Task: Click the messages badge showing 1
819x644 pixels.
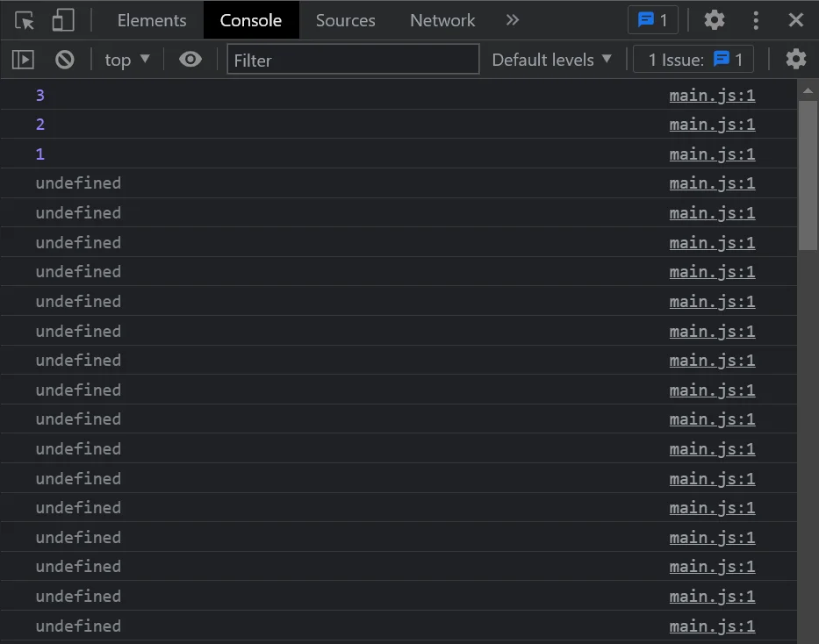Action: coord(652,20)
